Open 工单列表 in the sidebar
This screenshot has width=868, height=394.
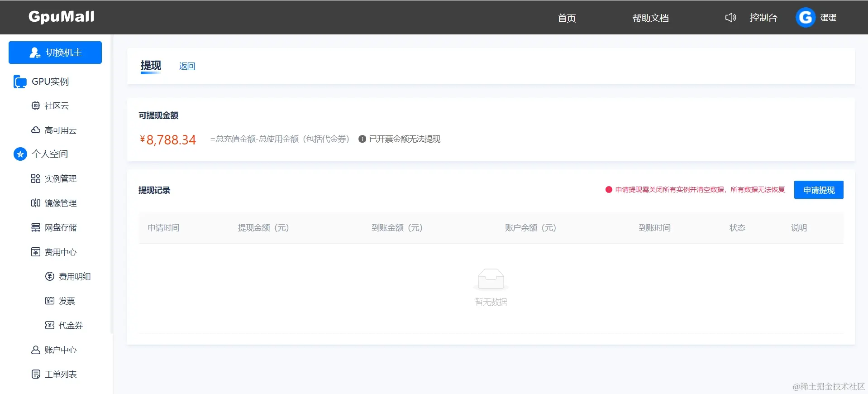tap(61, 374)
